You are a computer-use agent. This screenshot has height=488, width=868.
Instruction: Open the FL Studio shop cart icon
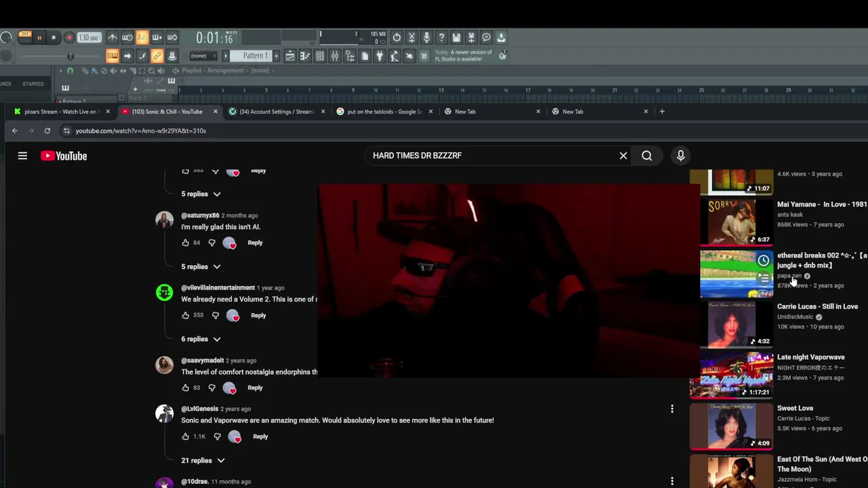point(425,56)
